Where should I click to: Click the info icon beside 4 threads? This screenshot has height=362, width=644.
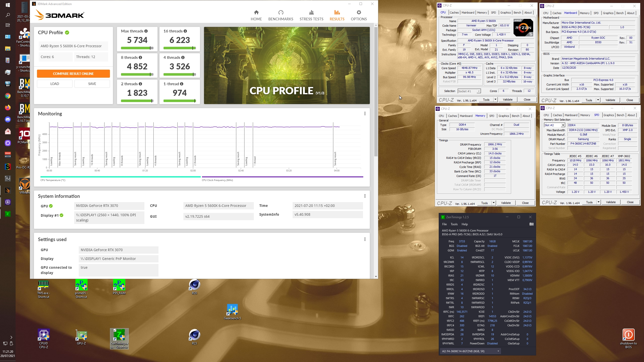[x=183, y=58]
